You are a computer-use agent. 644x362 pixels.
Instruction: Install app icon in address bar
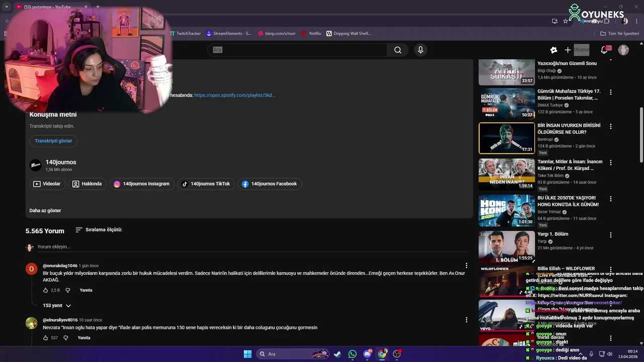554,21
